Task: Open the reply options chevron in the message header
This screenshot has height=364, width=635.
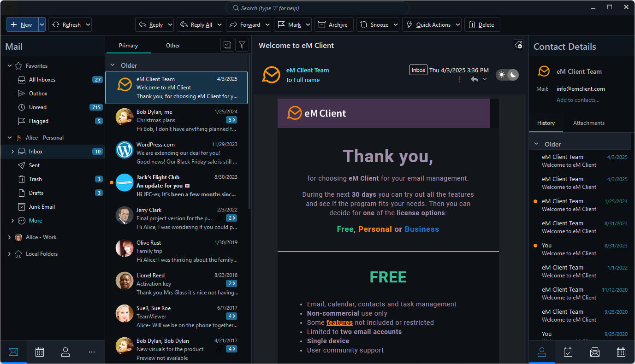Action: 485,79
